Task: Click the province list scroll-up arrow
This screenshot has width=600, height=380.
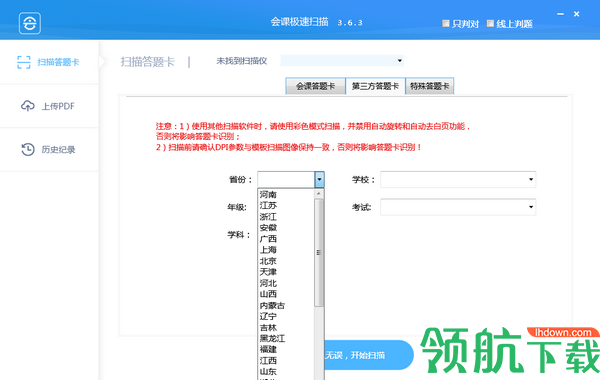Action: (x=319, y=194)
